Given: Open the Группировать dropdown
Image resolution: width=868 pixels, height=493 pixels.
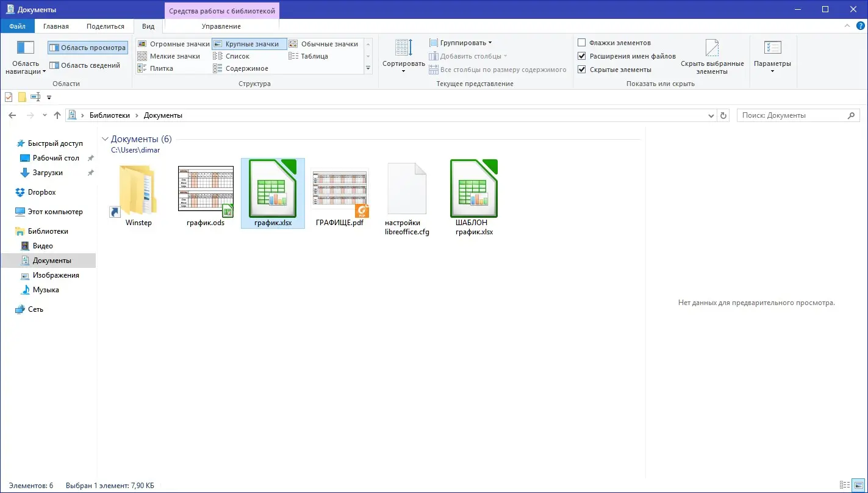Looking at the screenshot, I should coord(461,43).
